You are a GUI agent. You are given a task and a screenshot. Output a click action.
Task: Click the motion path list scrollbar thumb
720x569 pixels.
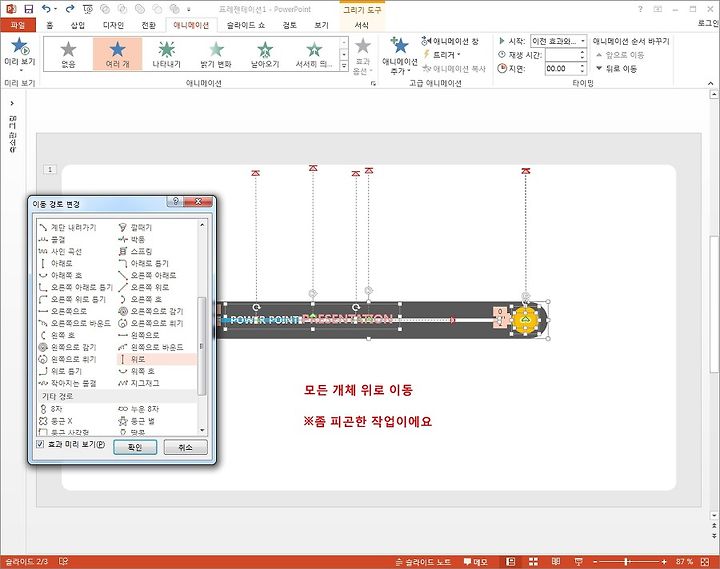(x=202, y=346)
